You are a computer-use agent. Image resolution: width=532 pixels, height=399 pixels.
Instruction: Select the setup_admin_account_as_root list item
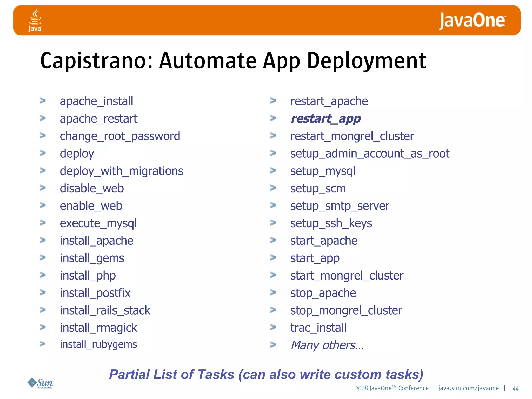pyautogui.click(x=370, y=154)
